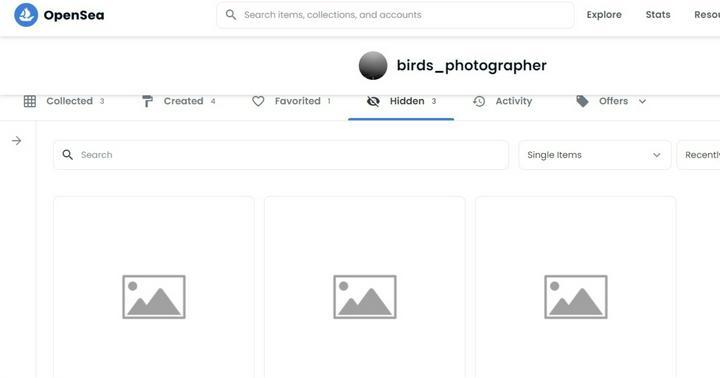Click the Created paint roller icon

(147, 101)
